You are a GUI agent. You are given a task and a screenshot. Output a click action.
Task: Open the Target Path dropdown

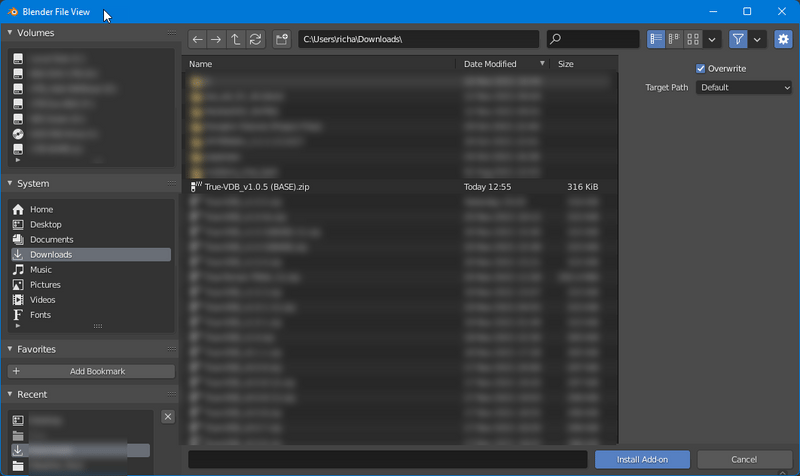point(744,87)
